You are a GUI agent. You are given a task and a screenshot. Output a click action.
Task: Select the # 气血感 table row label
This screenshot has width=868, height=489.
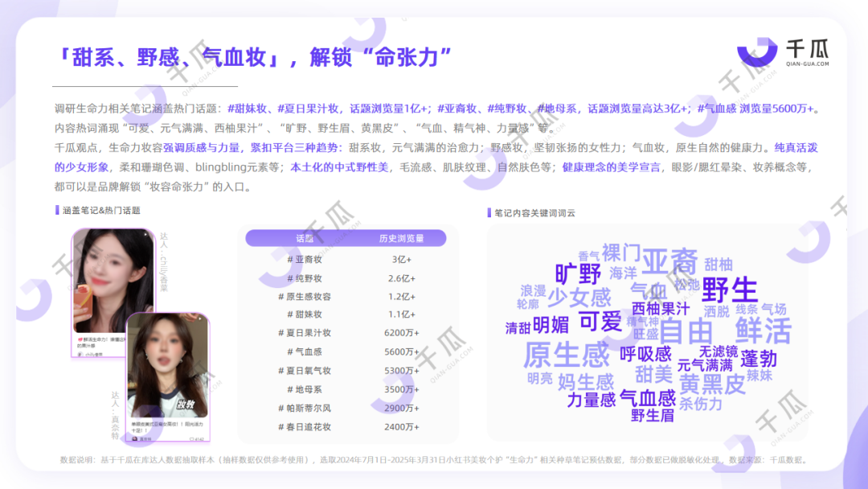tap(305, 351)
